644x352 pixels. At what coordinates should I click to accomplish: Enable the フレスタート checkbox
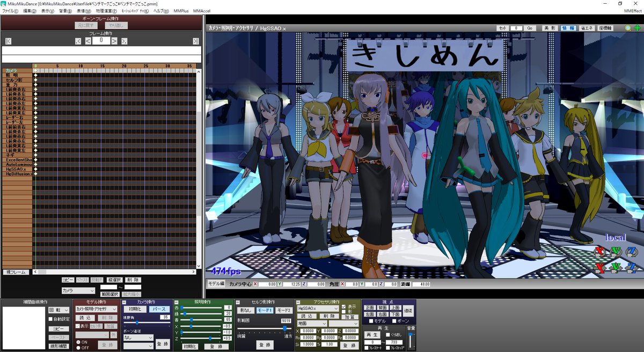click(367, 348)
